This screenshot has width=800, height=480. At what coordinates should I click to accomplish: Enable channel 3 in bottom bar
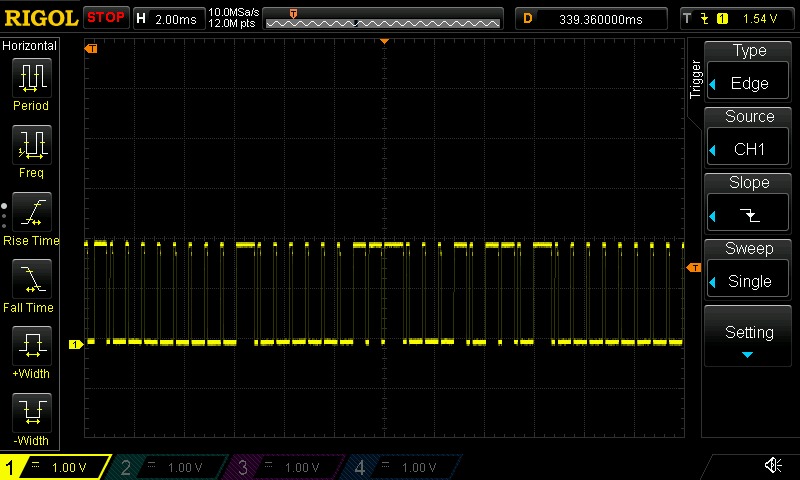point(287,467)
